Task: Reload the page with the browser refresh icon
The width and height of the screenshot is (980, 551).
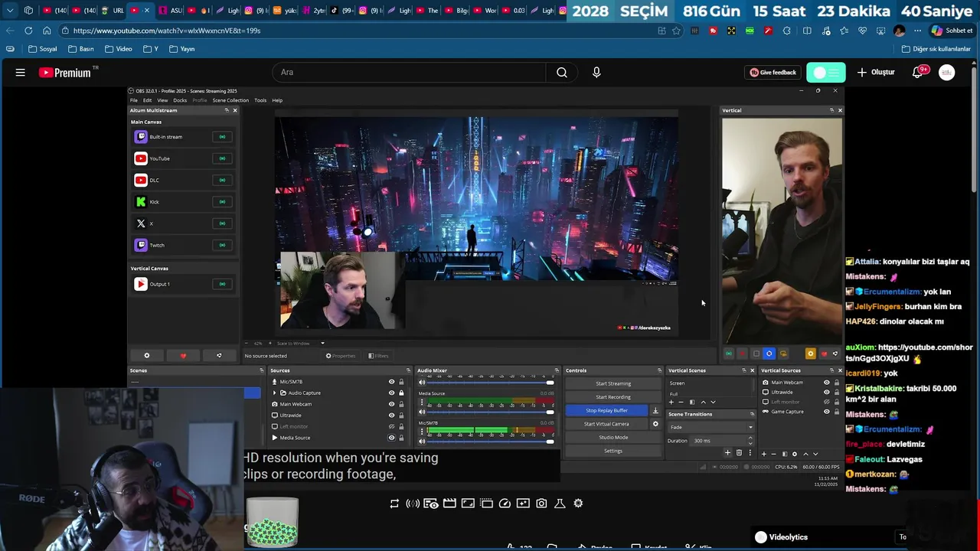Action: [28, 31]
